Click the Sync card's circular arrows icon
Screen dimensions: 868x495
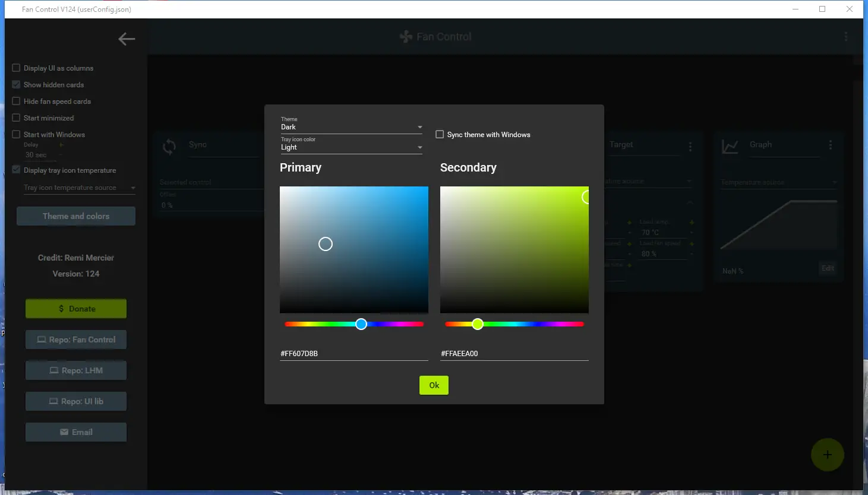(169, 147)
